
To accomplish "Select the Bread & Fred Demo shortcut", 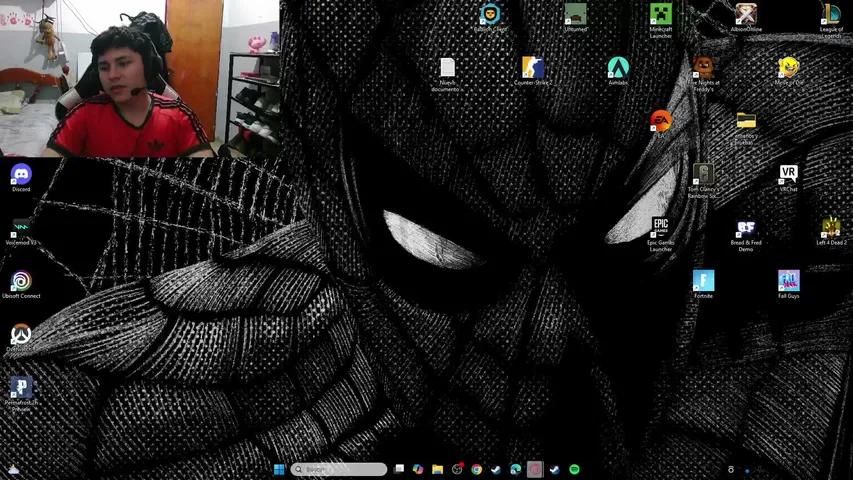I will coord(746,227).
